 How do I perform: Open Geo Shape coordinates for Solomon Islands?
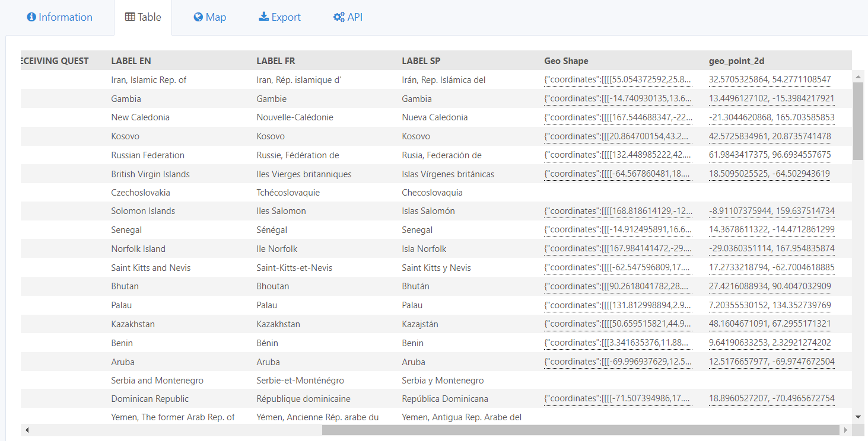[618, 211]
